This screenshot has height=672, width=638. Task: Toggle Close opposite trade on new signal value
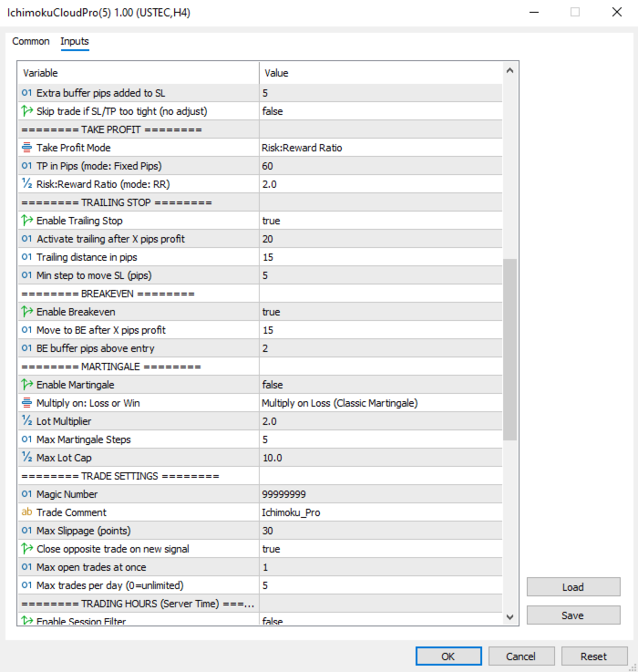click(380, 549)
